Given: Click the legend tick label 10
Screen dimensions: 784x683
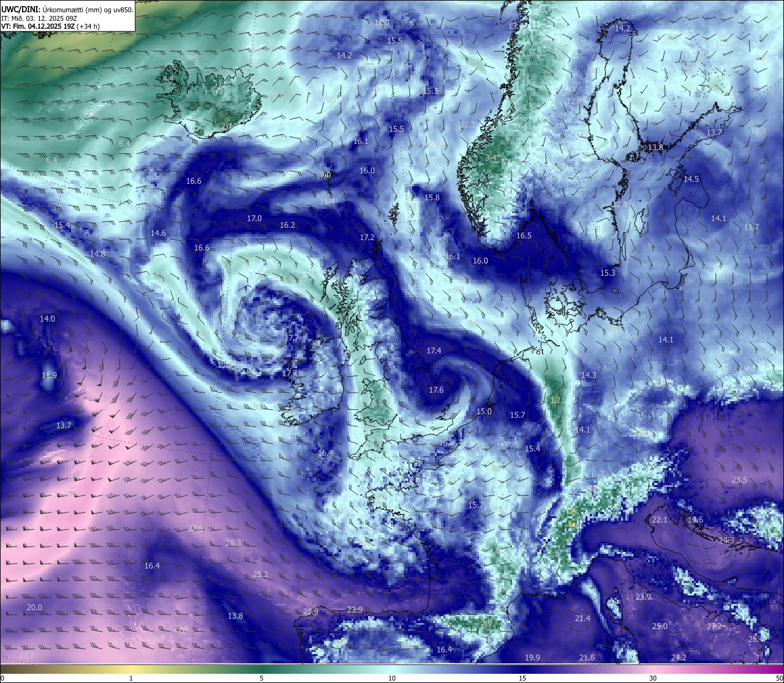Looking at the screenshot, I should tap(392, 678).
